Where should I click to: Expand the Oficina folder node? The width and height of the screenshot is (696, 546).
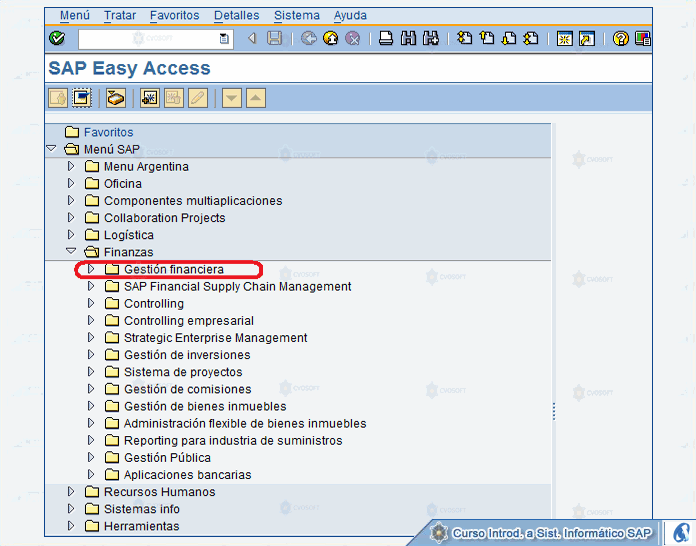coord(71,183)
